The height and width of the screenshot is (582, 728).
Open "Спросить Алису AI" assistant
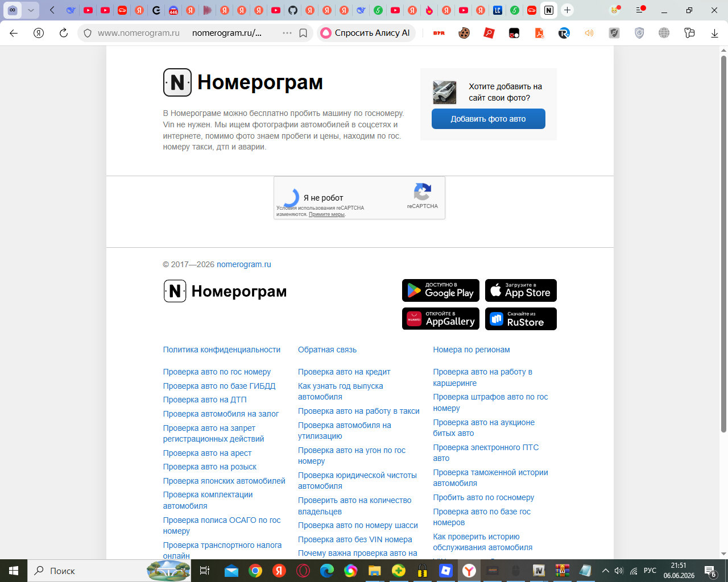pyautogui.click(x=366, y=33)
